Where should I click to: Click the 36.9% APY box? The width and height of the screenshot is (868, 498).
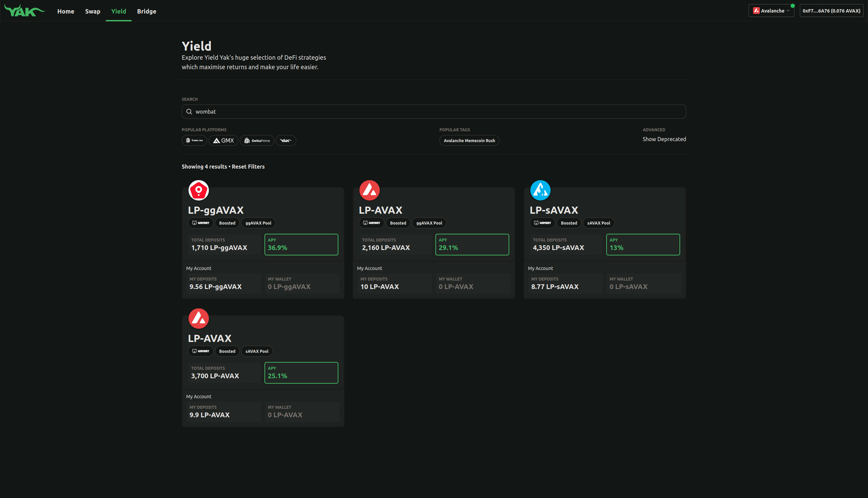pyautogui.click(x=301, y=245)
